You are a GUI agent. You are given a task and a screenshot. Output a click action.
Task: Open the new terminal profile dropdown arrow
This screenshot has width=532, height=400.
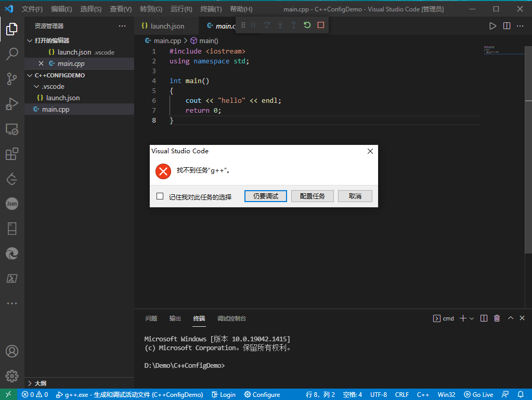[472, 318]
